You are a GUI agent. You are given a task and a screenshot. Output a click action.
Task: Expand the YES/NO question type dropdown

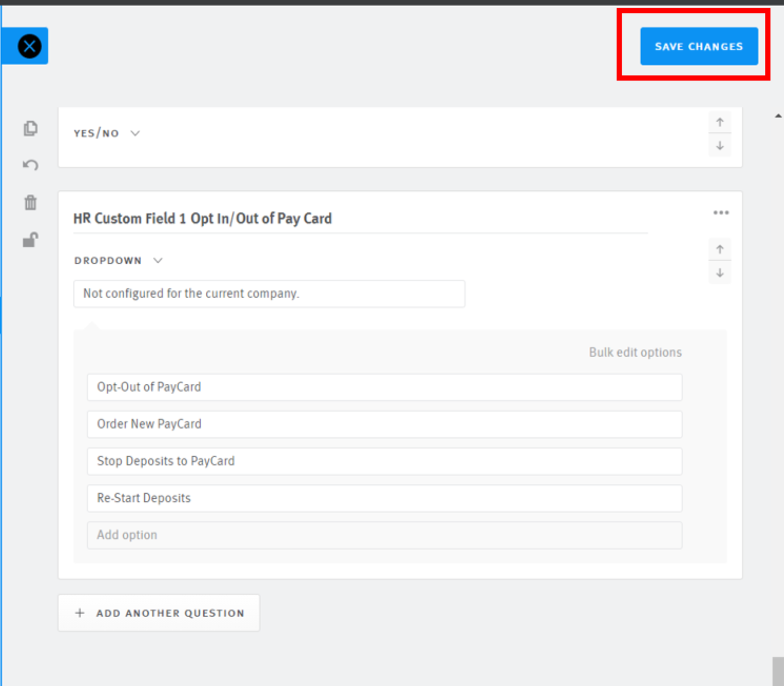tap(107, 133)
